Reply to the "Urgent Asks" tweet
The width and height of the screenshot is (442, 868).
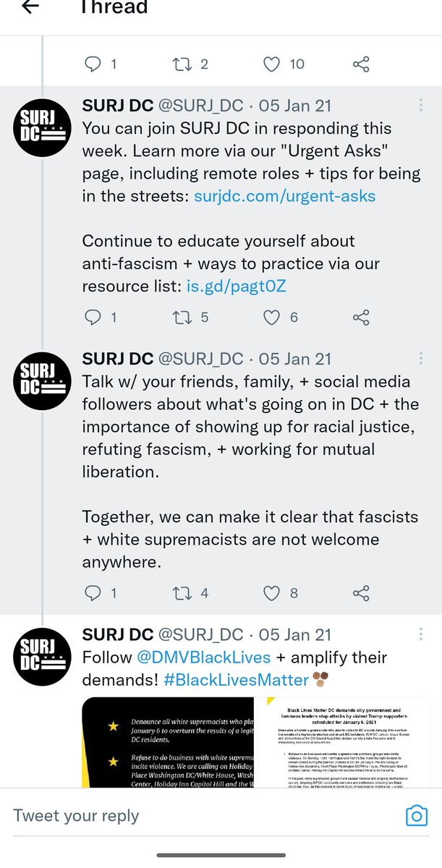tap(93, 317)
